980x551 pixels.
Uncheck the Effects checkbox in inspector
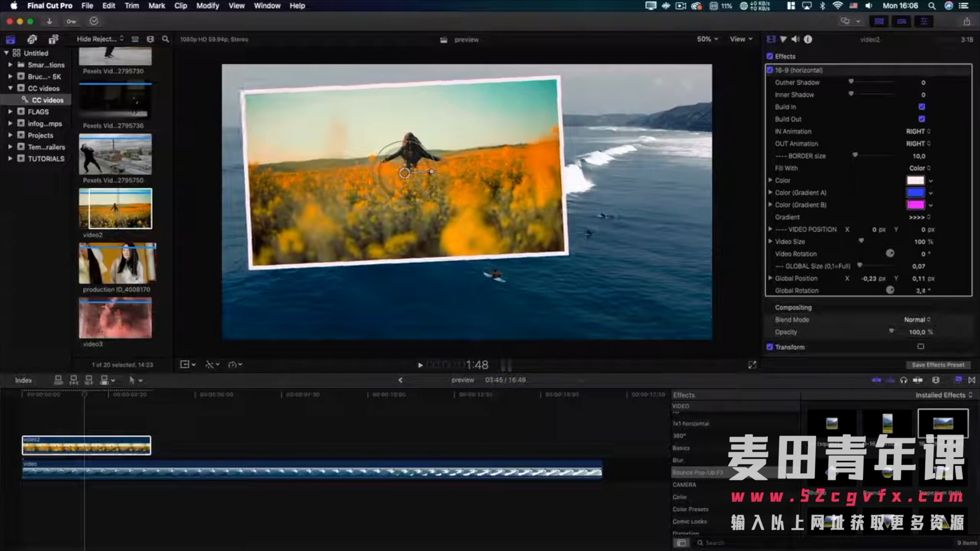[770, 57]
